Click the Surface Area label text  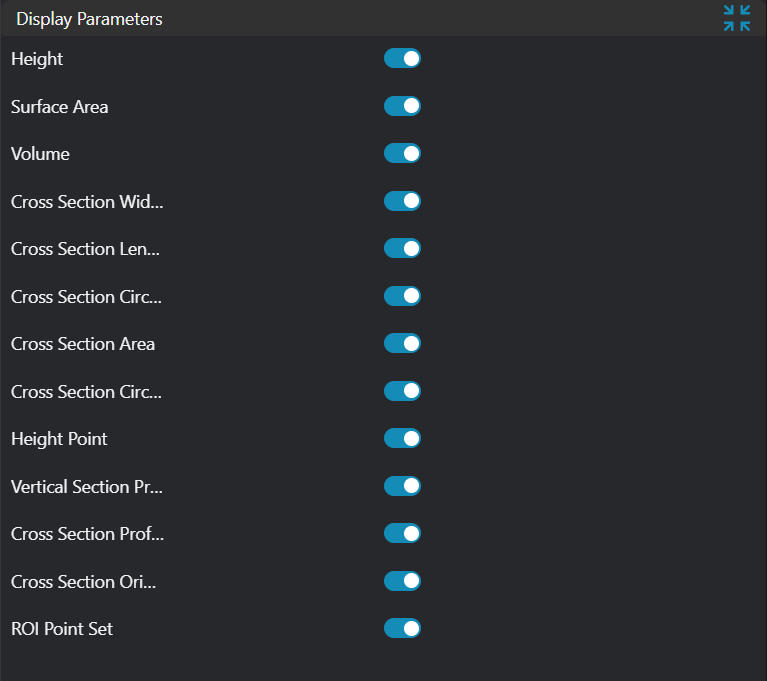[60, 107]
